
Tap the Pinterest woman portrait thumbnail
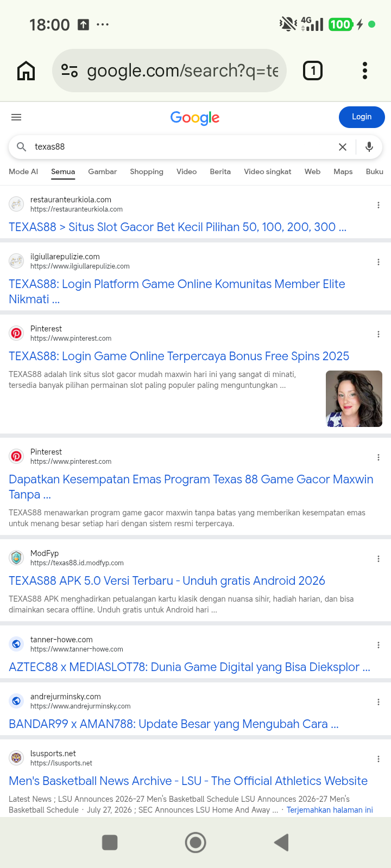pyautogui.click(x=354, y=399)
